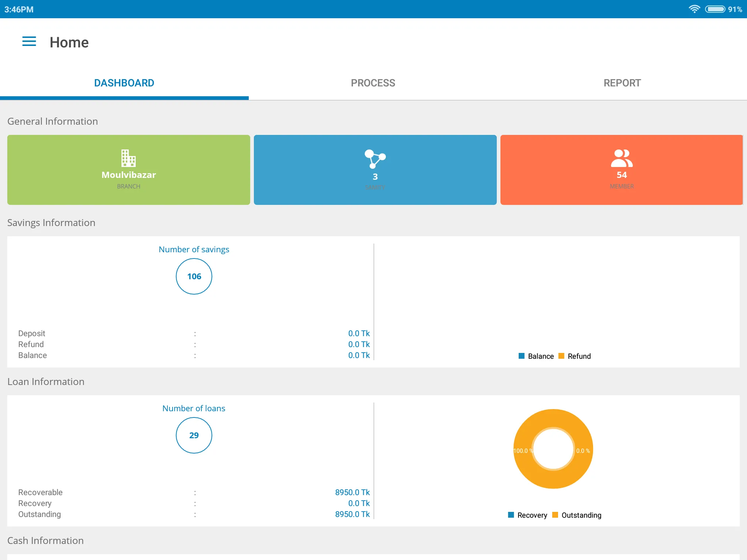Switch to the PROCESS tab
Screen dimensions: 747x560
point(373,83)
